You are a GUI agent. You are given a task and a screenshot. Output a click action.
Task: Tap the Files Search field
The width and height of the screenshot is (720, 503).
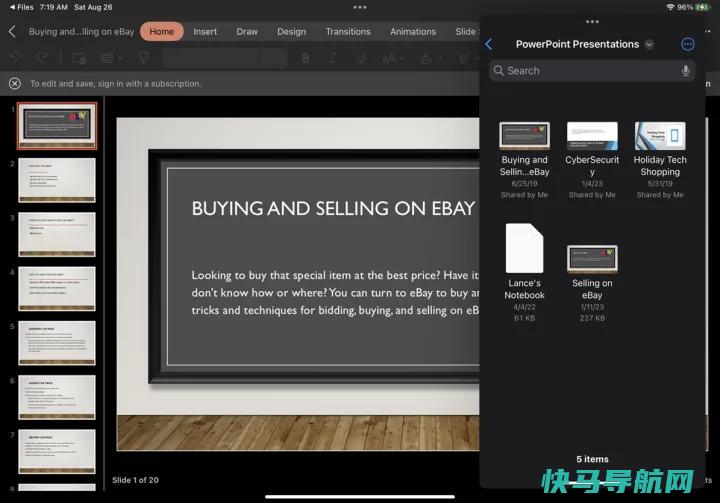(x=592, y=71)
